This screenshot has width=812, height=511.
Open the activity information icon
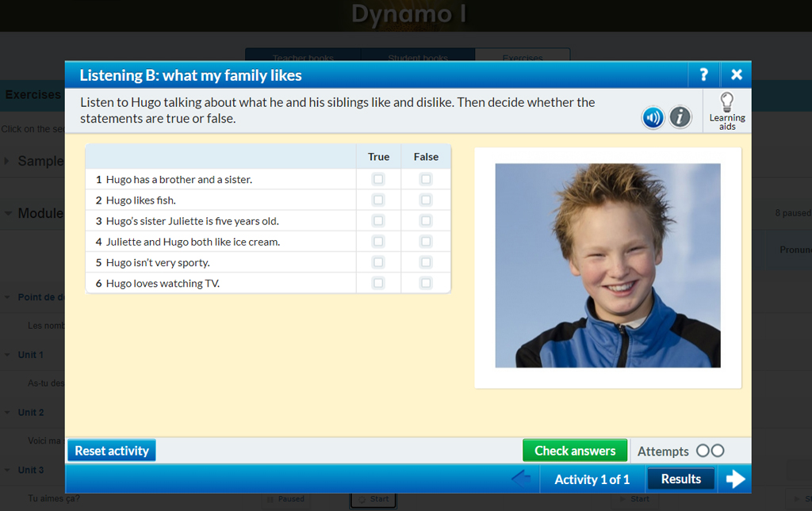(x=680, y=118)
